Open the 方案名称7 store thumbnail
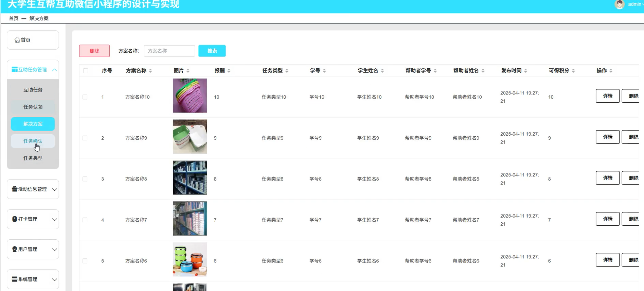This screenshot has height=291, width=644. pos(190,219)
